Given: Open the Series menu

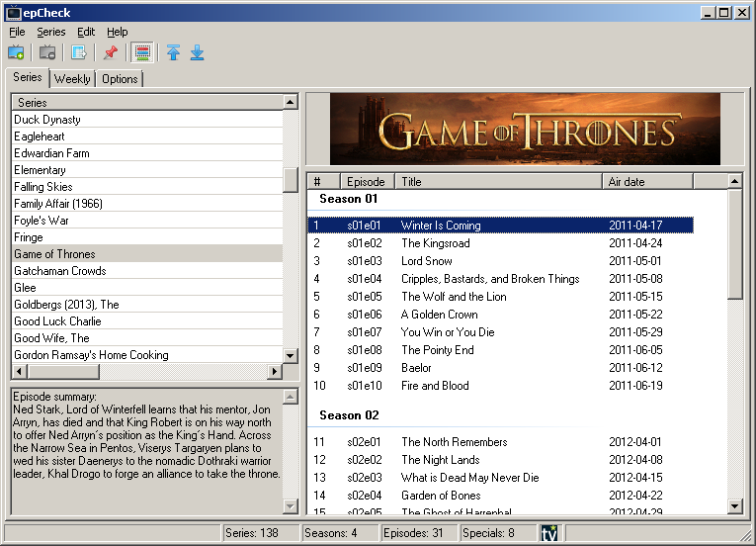Looking at the screenshot, I should click(51, 32).
